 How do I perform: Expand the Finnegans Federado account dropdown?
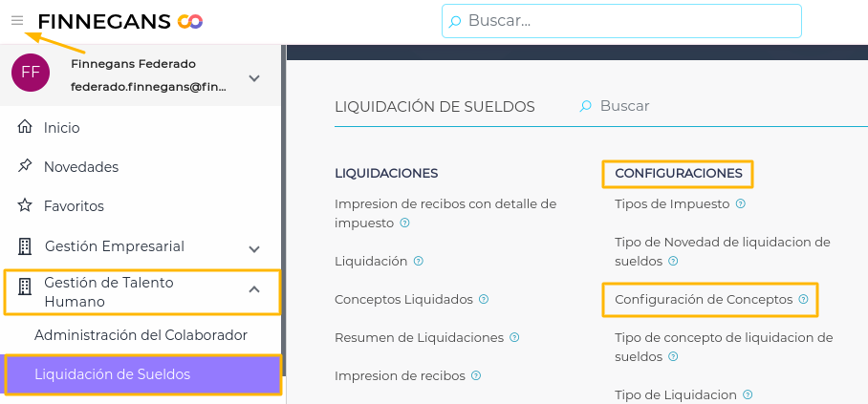(253, 77)
